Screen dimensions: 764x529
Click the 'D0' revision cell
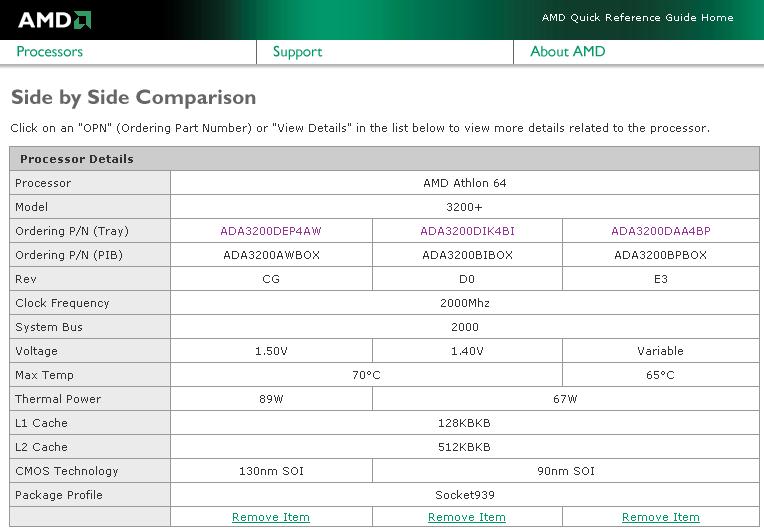[467, 279]
